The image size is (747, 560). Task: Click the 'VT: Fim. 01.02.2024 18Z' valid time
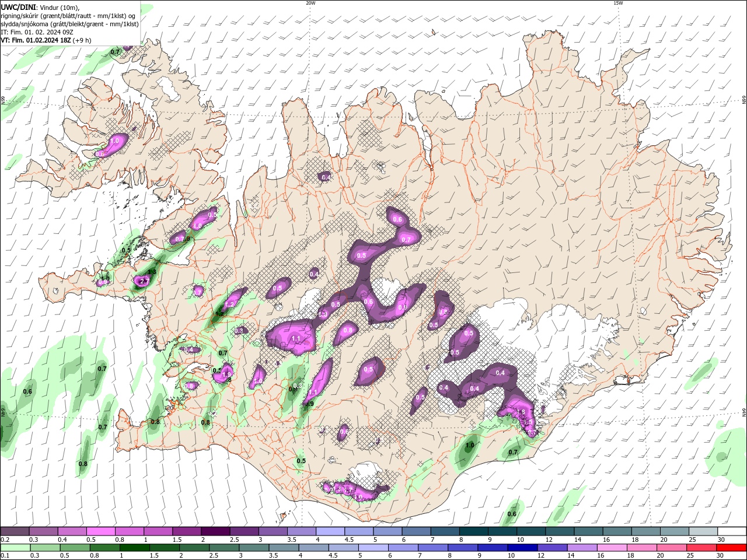[36, 40]
